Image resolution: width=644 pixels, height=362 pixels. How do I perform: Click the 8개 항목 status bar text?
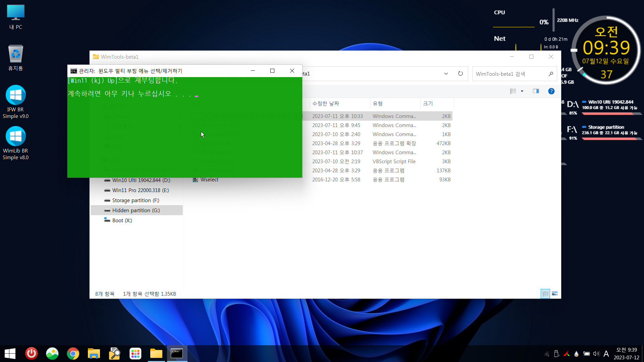105,294
